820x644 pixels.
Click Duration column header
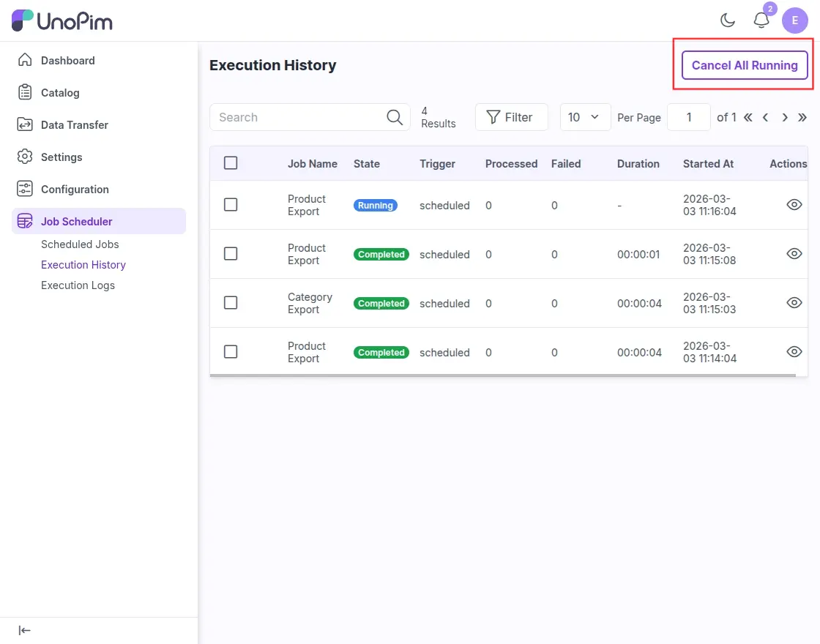(x=638, y=164)
